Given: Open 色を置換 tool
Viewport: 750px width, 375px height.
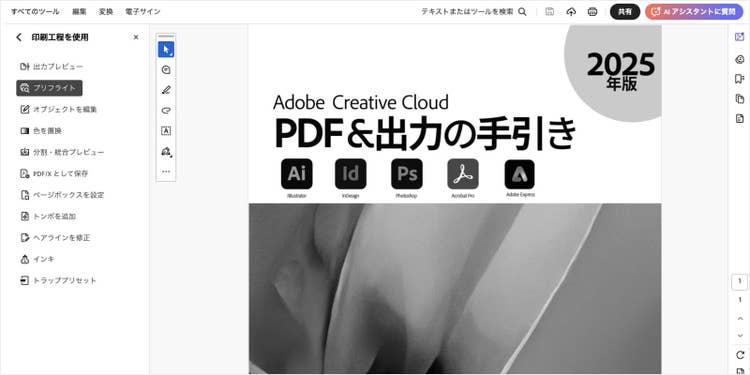Looking at the screenshot, I should pos(41,131).
